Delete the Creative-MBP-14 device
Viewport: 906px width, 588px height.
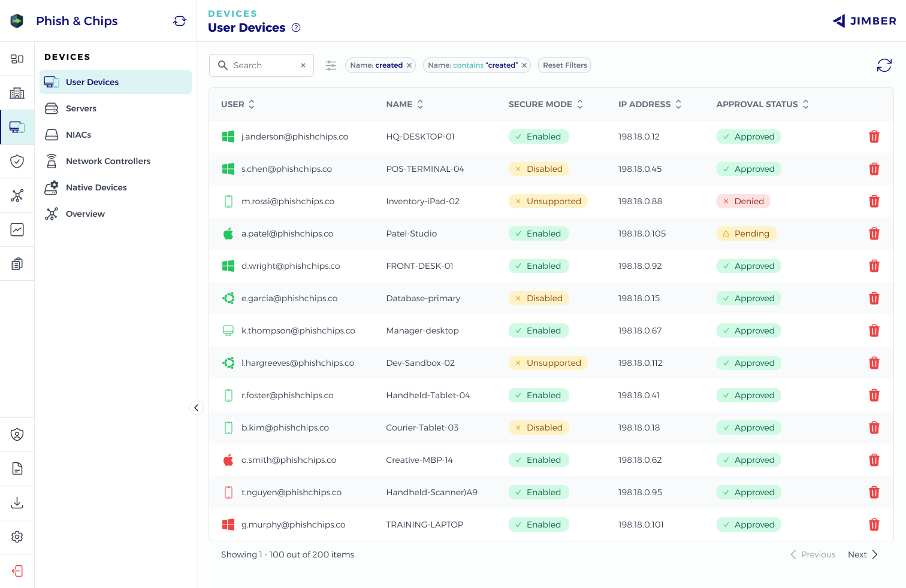(x=874, y=460)
